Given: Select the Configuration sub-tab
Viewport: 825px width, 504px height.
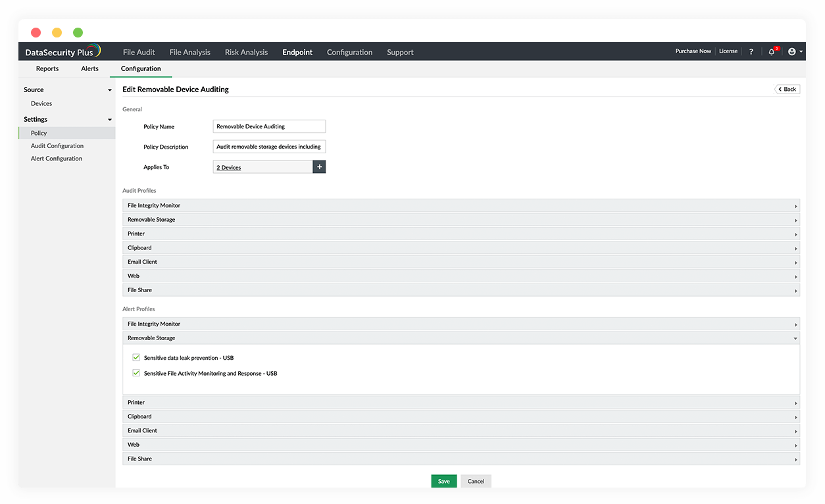Looking at the screenshot, I should point(141,68).
